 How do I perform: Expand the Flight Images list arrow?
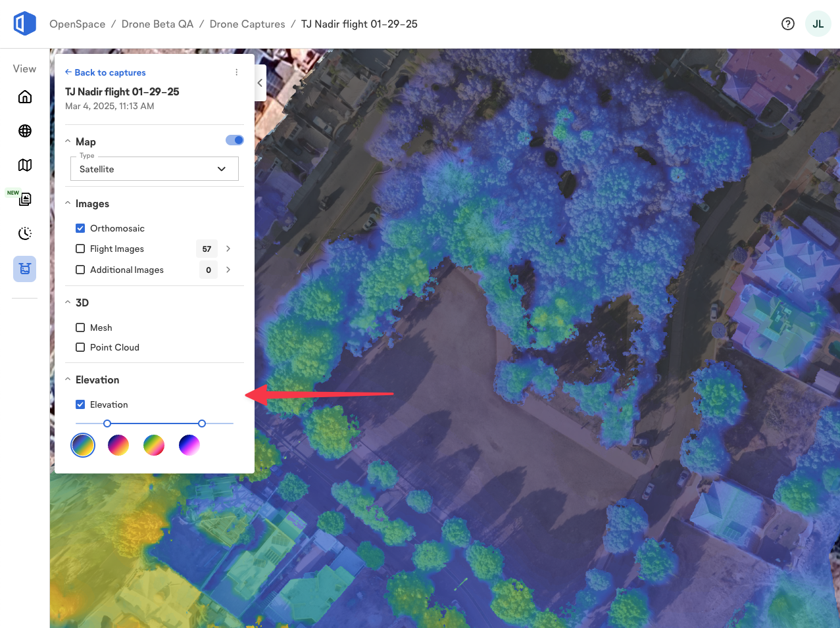pyautogui.click(x=228, y=249)
